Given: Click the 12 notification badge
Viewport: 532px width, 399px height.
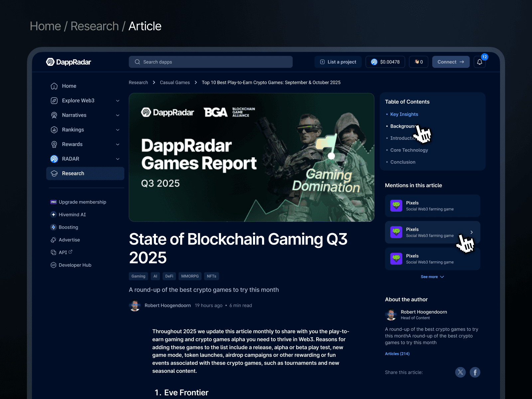Looking at the screenshot, I should (484, 57).
